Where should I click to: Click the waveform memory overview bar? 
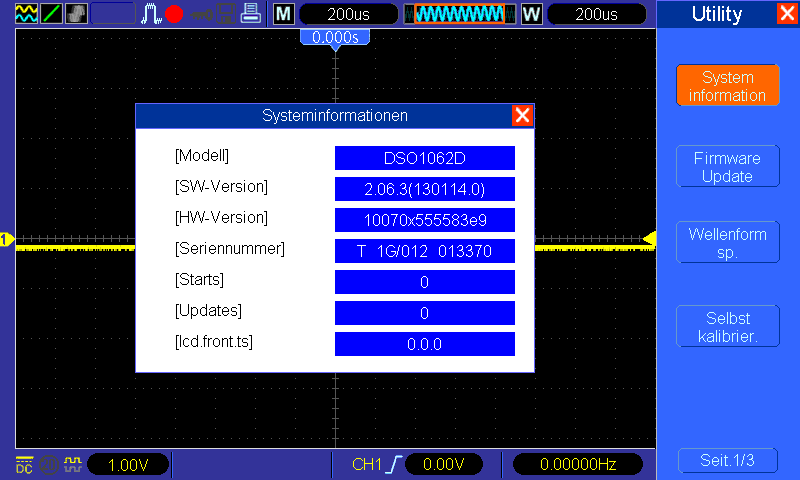[x=460, y=14]
